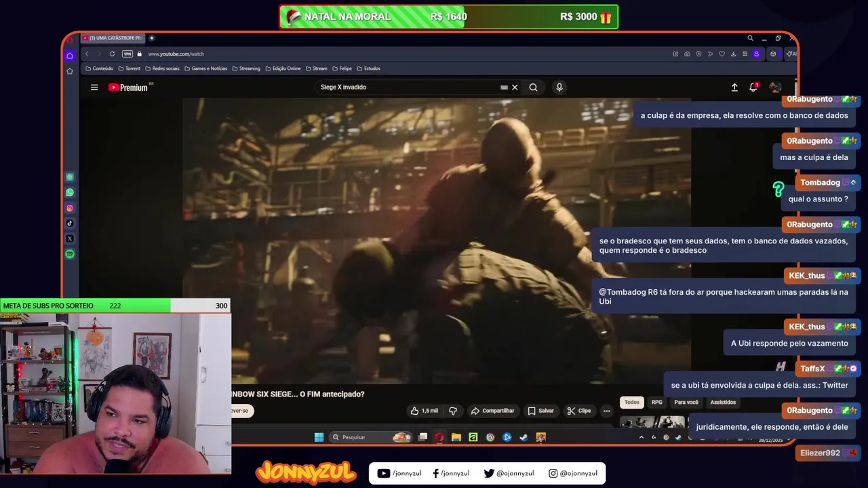
Task: Start voice search with microphone icon
Action: point(559,87)
